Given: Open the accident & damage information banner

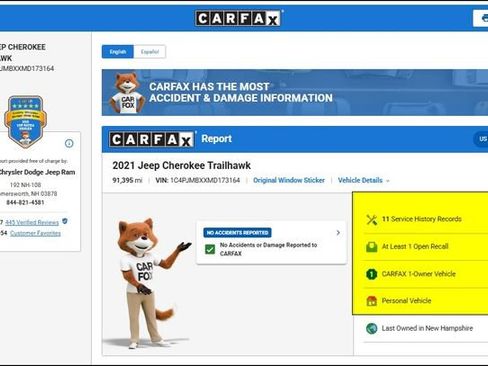Looking at the screenshot, I should [x=295, y=92].
